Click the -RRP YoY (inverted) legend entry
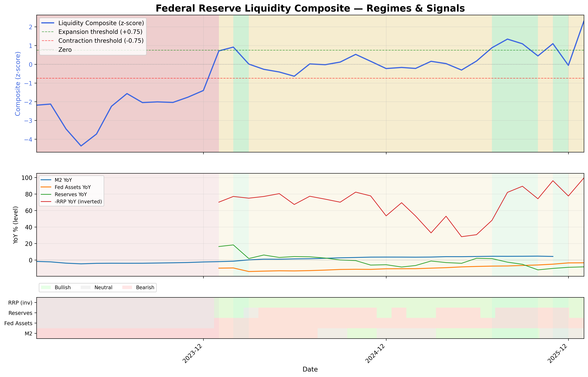This screenshot has height=377, width=588. [x=78, y=201]
